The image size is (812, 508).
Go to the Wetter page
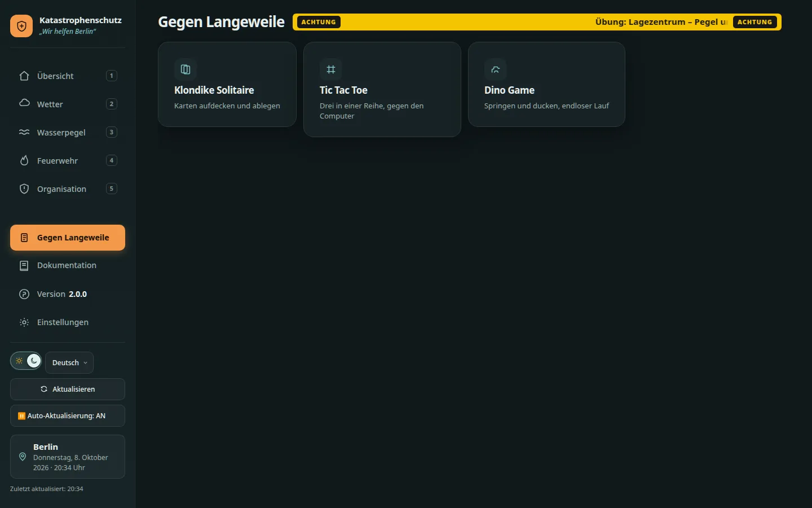coord(68,104)
